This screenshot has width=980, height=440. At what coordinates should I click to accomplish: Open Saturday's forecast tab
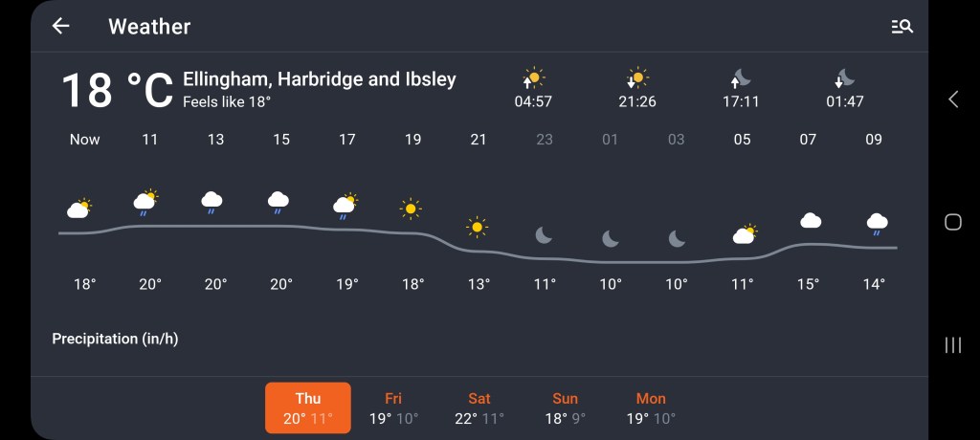pos(479,408)
